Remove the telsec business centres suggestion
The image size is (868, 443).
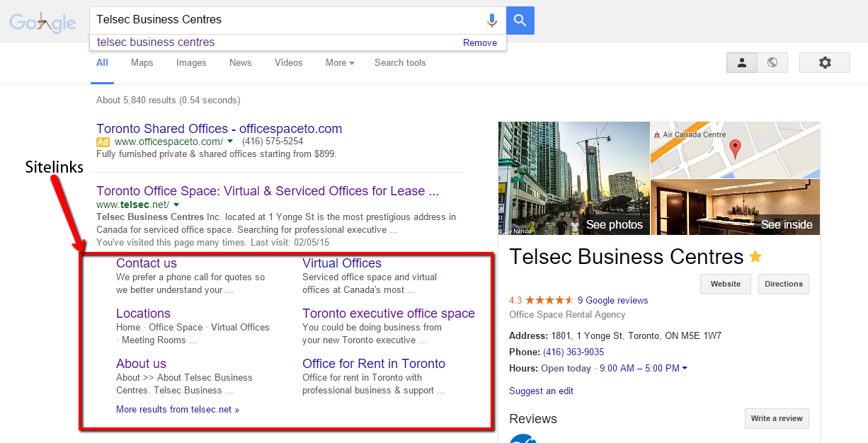(x=480, y=42)
